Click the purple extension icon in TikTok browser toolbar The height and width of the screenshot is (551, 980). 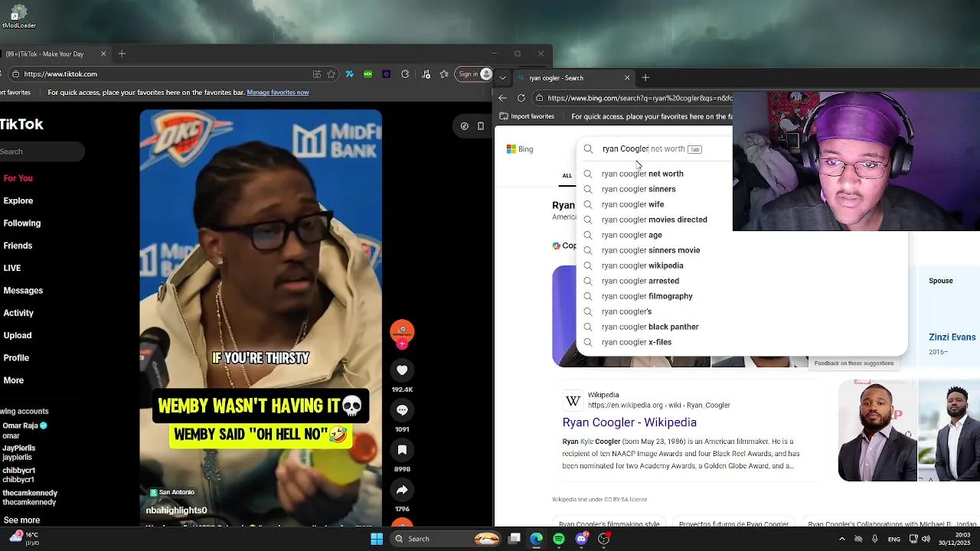click(x=387, y=74)
